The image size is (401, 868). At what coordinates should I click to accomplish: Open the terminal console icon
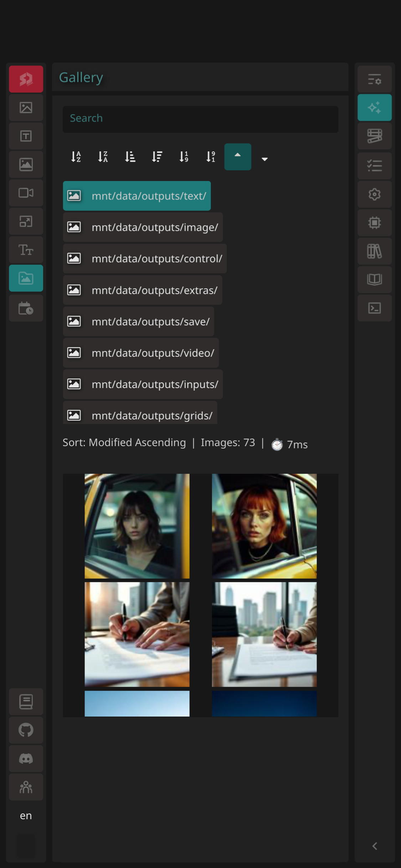click(x=374, y=308)
